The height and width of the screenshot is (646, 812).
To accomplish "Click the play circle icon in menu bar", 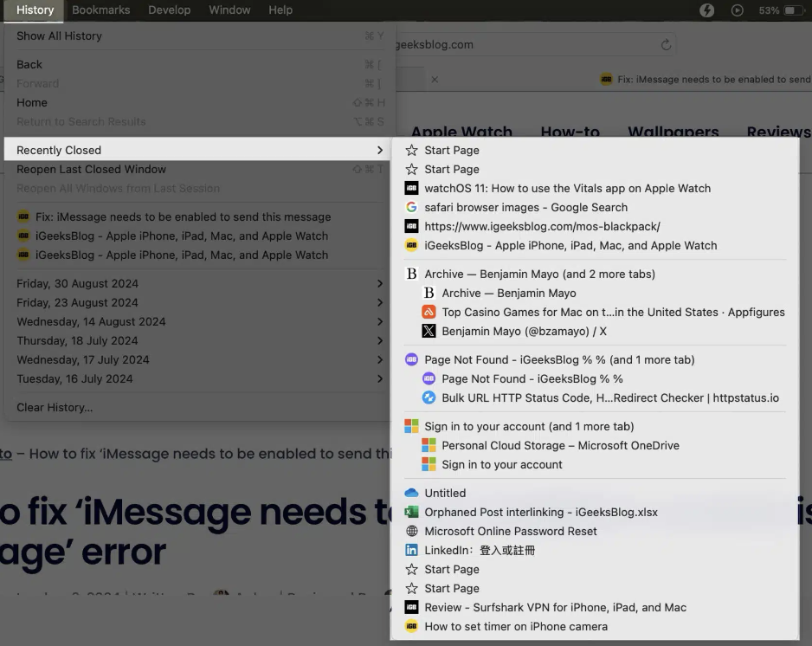I will pos(737,10).
